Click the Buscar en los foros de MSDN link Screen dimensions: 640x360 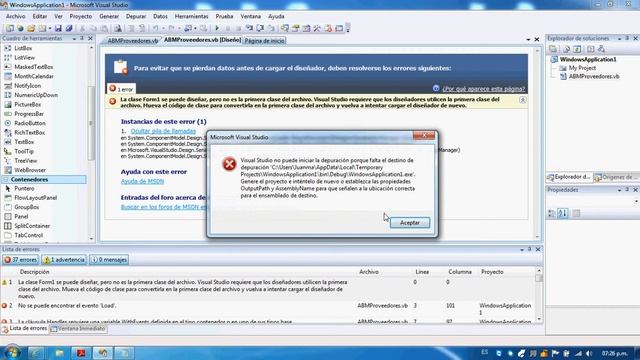[164, 207]
